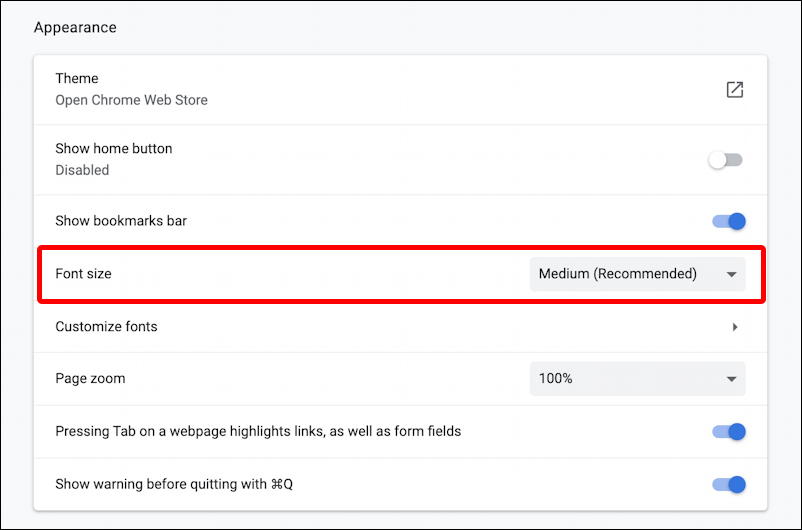Toggle the warning before quitting switch
802x530 pixels.
pos(729,484)
